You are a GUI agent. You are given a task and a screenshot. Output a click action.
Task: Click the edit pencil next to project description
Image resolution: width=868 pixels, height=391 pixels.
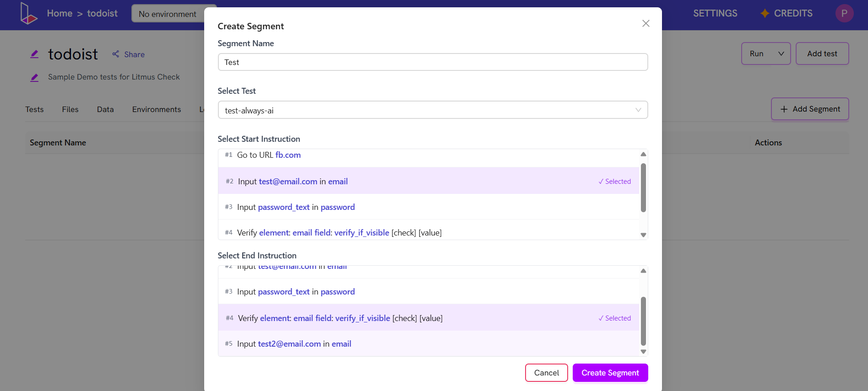(x=34, y=77)
